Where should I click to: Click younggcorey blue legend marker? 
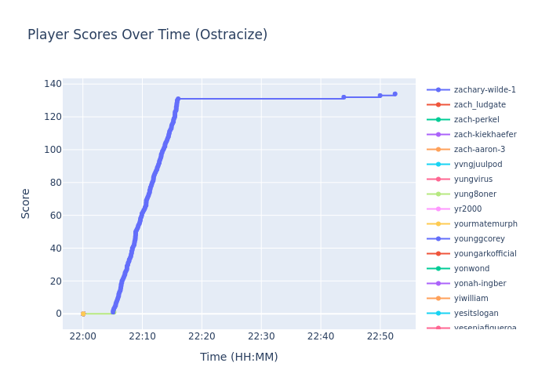[438, 239]
